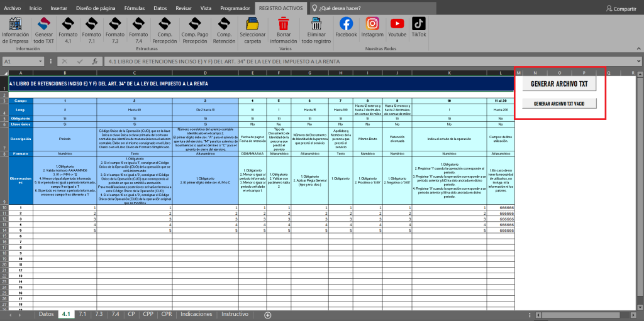This screenshot has height=321, width=644.
Task: Select row 10 header
Action: (x=4, y=208)
